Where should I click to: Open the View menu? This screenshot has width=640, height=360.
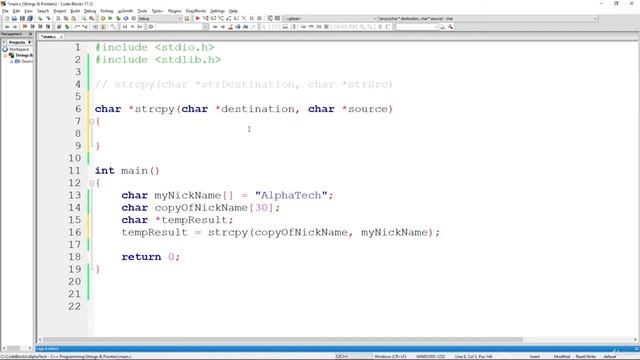[x=28, y=11]
